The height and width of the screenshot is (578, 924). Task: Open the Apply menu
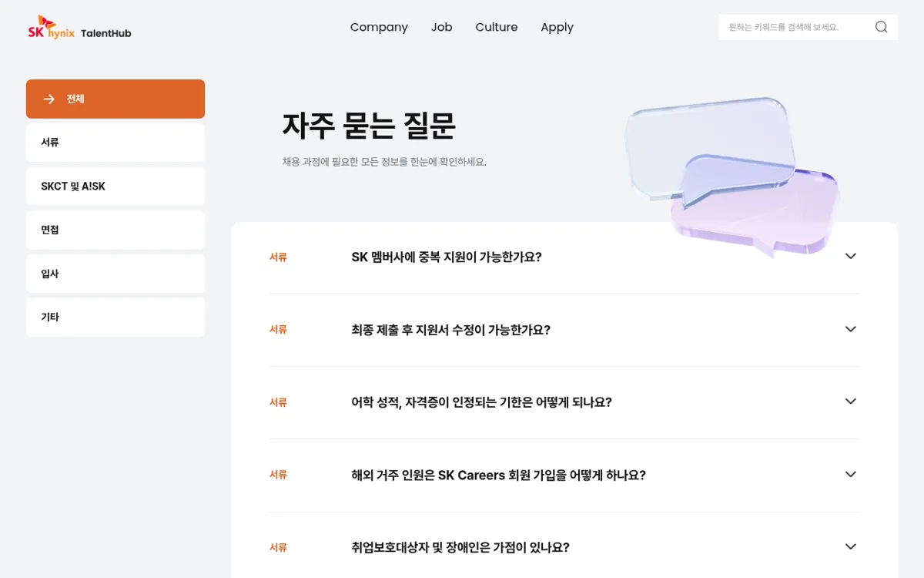(x=557, y=27)
